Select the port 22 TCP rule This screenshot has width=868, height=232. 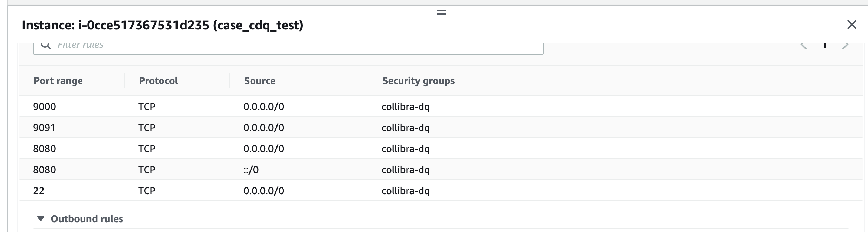[x=441, y=191]
